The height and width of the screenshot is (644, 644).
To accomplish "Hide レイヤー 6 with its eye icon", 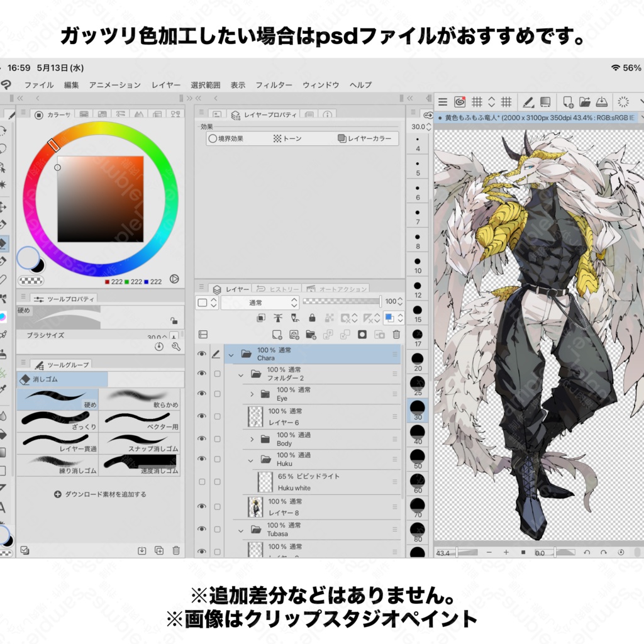I will (202, 416).
